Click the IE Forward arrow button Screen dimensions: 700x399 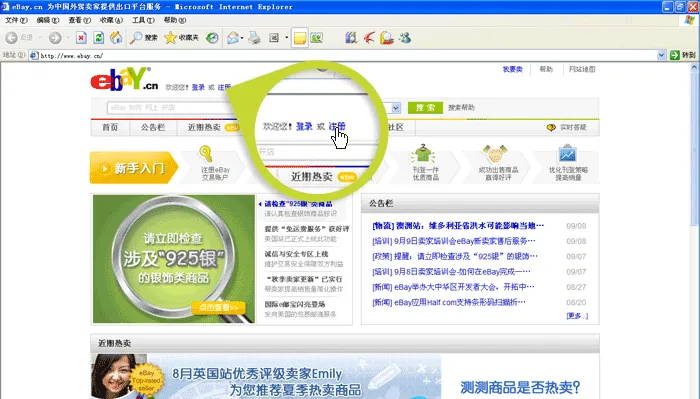(55, 38)
